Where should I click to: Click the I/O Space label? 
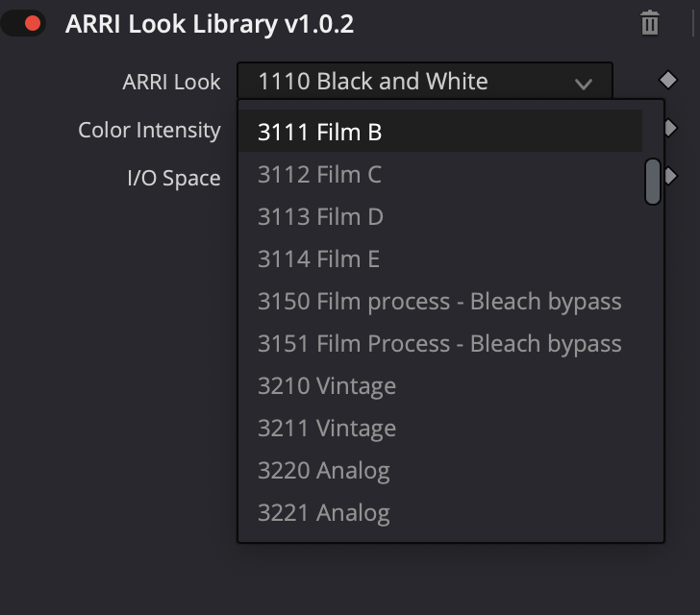click(x=174, y=178)
